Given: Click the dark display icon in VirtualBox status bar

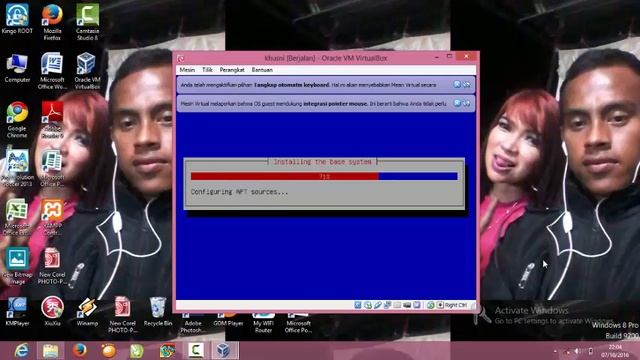Looking at the screenshot, I should (x=407, y=305).
